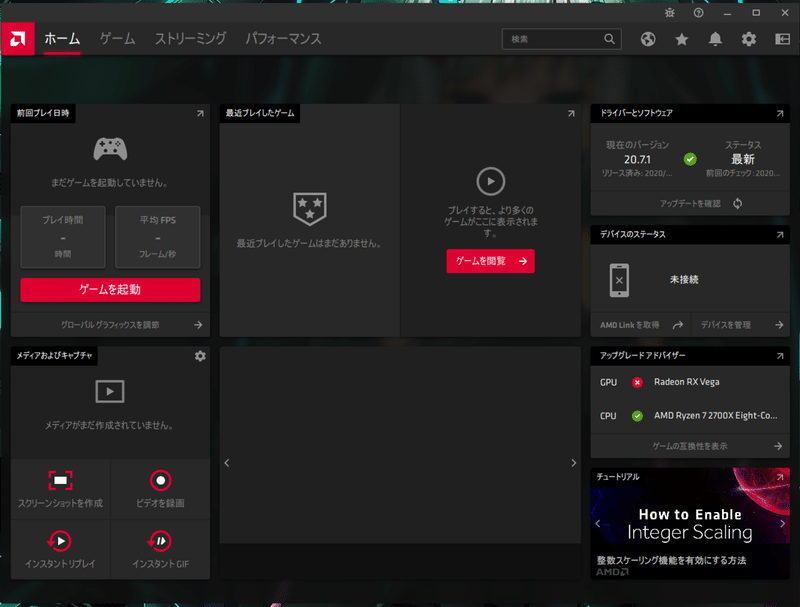Switch to the ゲーム tab
Image resolution: width=800 pixels, height=607 pixels.
[x=115, y=39]
